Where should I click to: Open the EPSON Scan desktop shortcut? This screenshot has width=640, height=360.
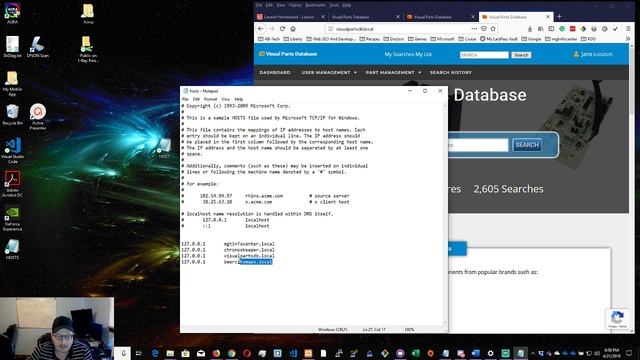tap(38, 47)
